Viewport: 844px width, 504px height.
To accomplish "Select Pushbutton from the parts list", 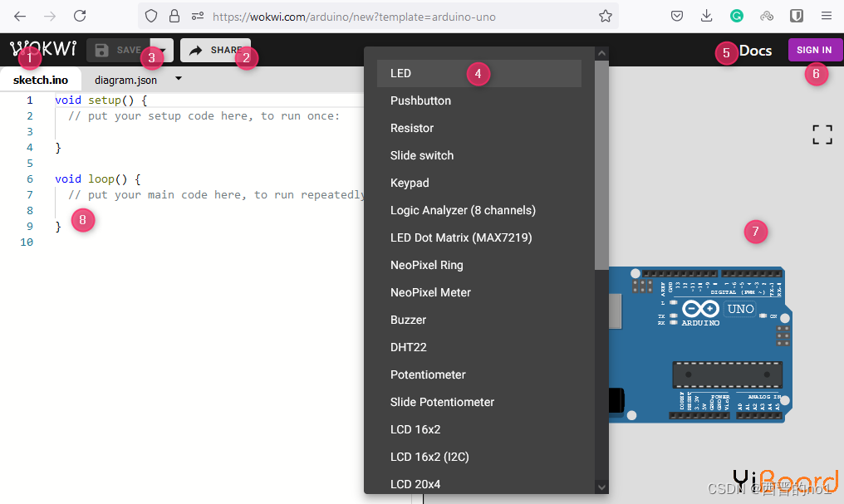I will tap(479, 100).
